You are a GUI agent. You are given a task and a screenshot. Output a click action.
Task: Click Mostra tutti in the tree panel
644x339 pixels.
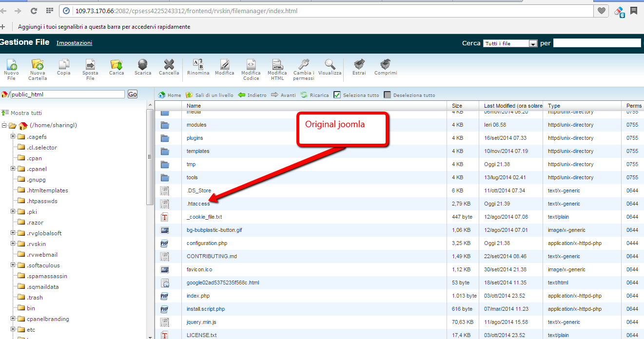click(x=22, y=113)
